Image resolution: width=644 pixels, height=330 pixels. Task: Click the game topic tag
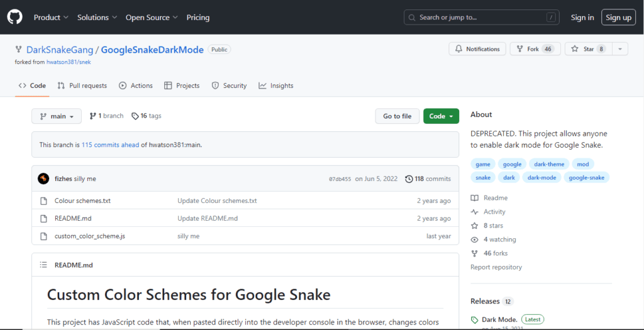483,164
